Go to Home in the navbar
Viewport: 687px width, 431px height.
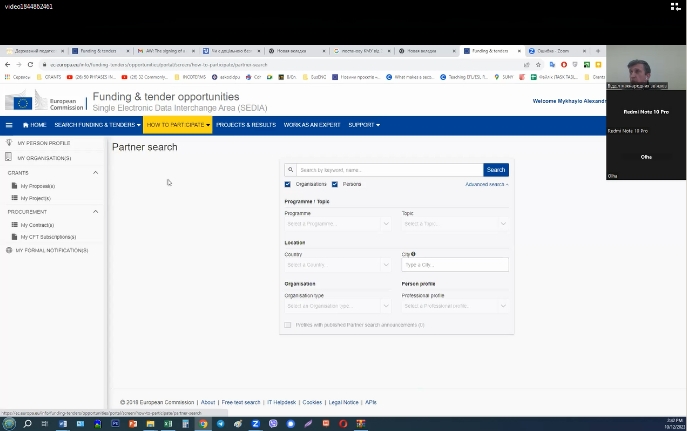click(x=35, y=125)
